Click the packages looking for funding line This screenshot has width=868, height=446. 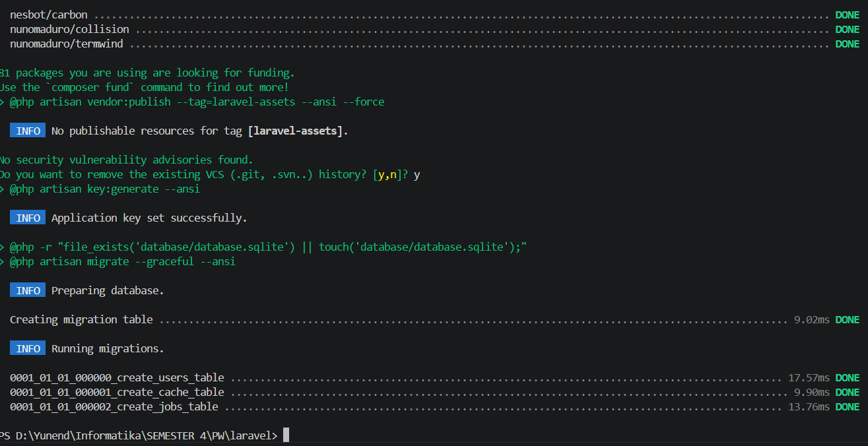[x=147, y=73]
